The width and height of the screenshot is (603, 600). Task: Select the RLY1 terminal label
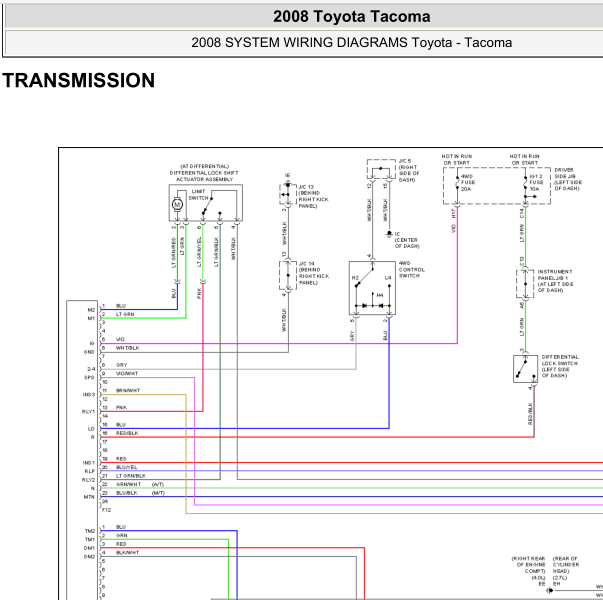point(88,412)
